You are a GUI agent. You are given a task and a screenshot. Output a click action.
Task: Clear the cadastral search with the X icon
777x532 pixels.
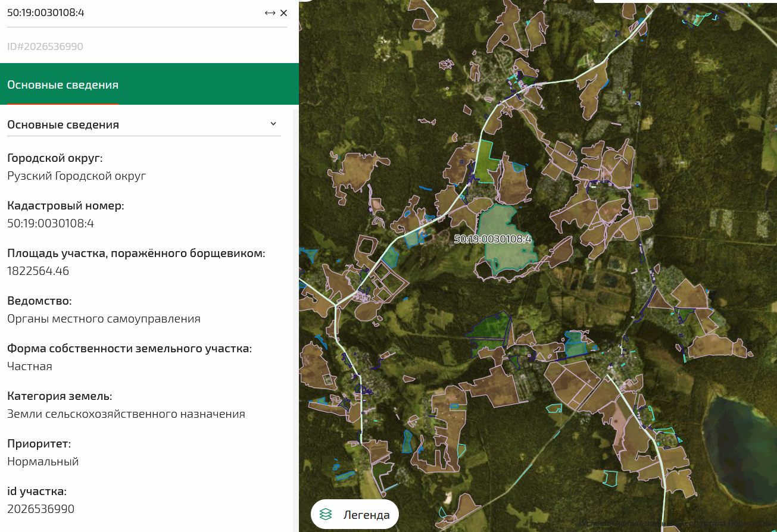click(x=284, y=12)
